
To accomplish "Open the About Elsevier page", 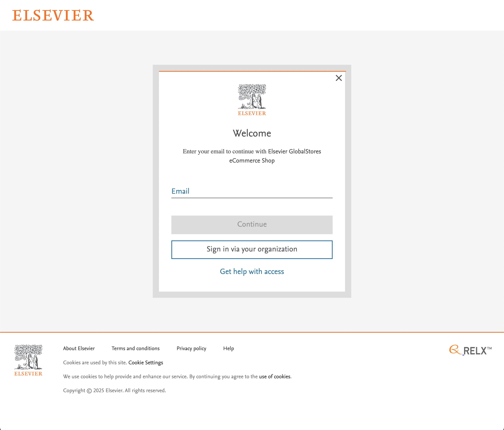I will 79,348.
